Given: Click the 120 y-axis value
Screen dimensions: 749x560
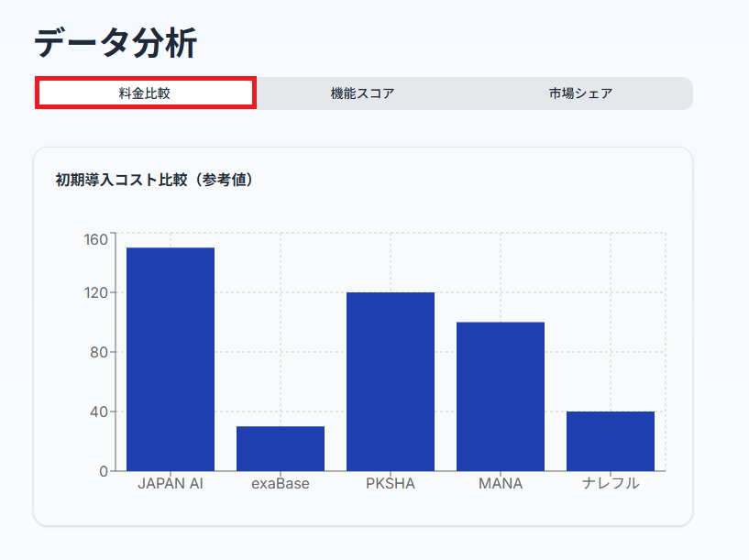Looking at the screenshot, I should coord(96,292).
